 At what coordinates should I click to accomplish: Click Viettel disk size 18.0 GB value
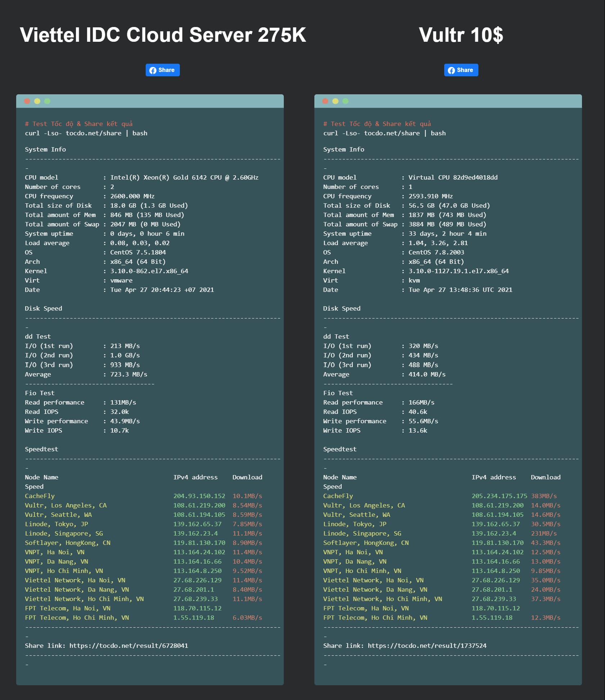[149, 206]
